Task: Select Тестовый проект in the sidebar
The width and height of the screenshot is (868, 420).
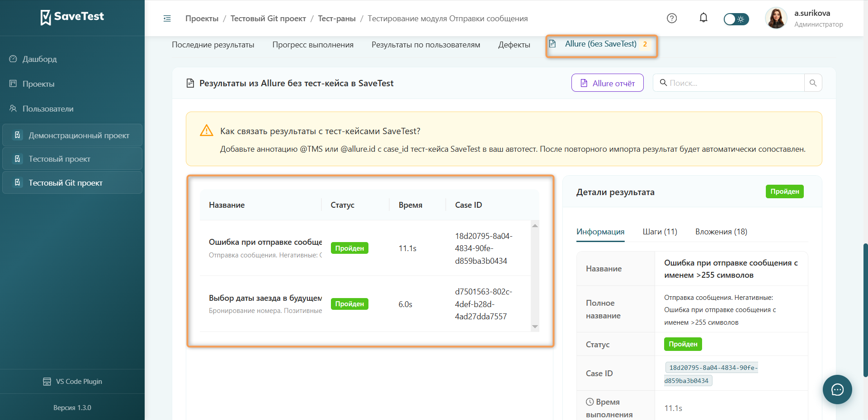Action: [x=72, y=159]
